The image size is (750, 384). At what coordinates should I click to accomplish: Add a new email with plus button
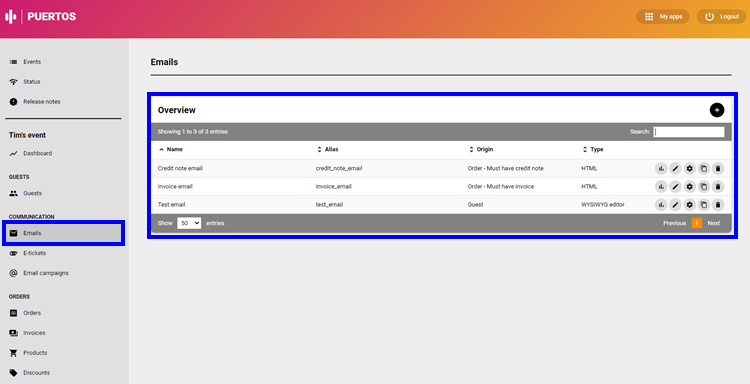pyautogui.click(x=717, y=110)
